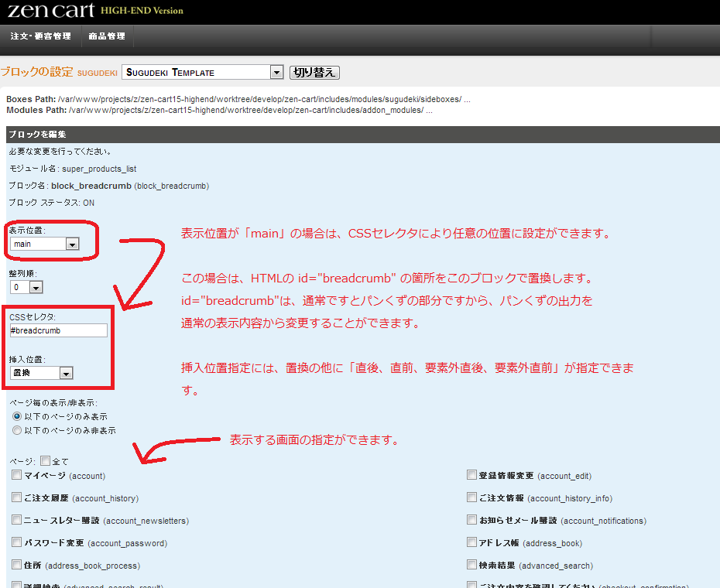Viewport: 720px width, 588px height.
Task: Check the パスワード変更 (account_password) checkbox
Action: [x=17, y=542]
